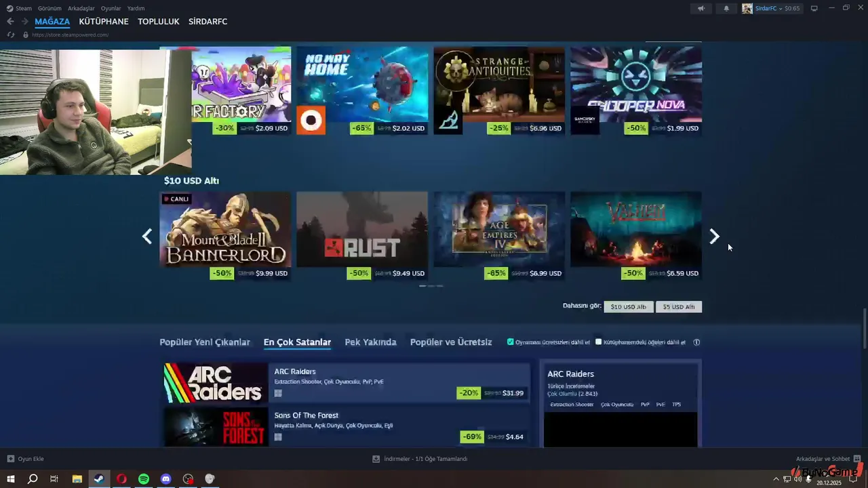Click the Windows platform icon under Sons Of The Forest
This screenshot has height=488, width=868.
(x=278, y=437)
